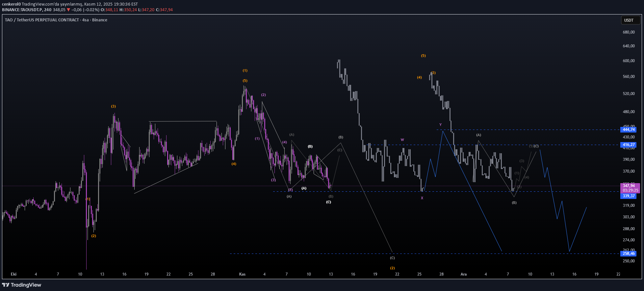Select the purple W wave label
This screenshot has height=291, width=644.
click(x=402, y=140)
